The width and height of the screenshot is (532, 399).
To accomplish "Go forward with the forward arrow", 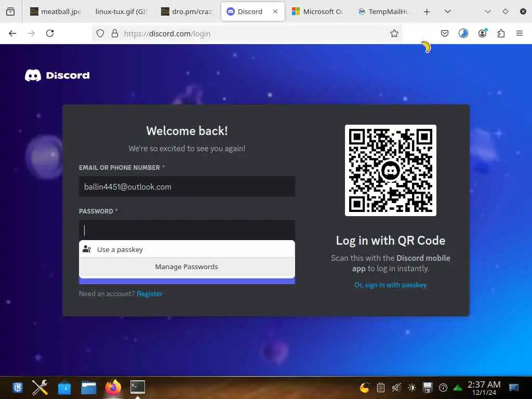I will tap(31, 33).
